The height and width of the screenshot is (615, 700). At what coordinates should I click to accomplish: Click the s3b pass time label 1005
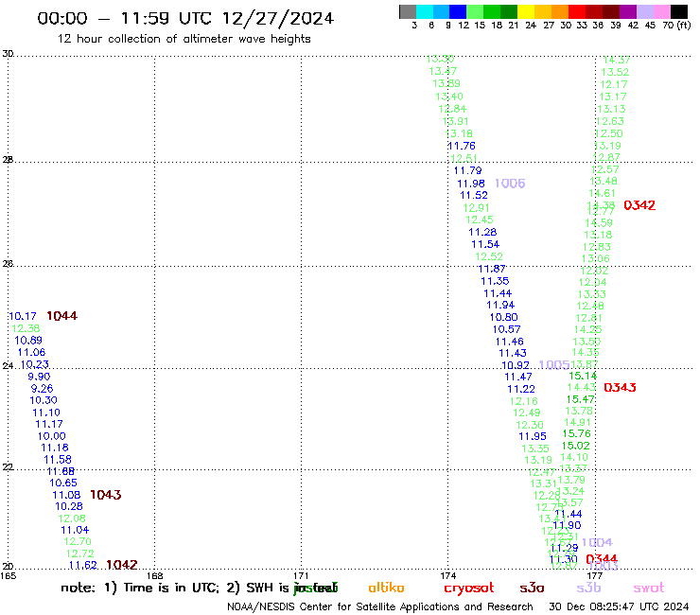point(554,365)
